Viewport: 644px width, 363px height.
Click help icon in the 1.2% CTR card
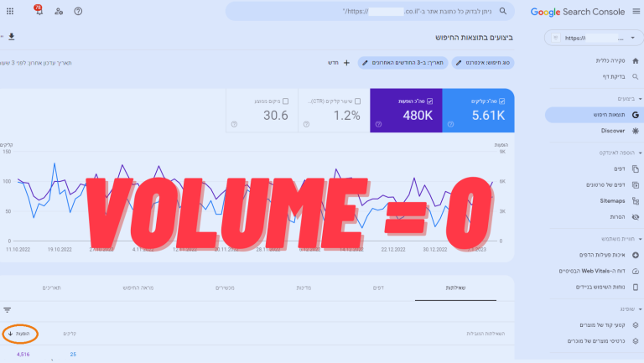(306, 124)
